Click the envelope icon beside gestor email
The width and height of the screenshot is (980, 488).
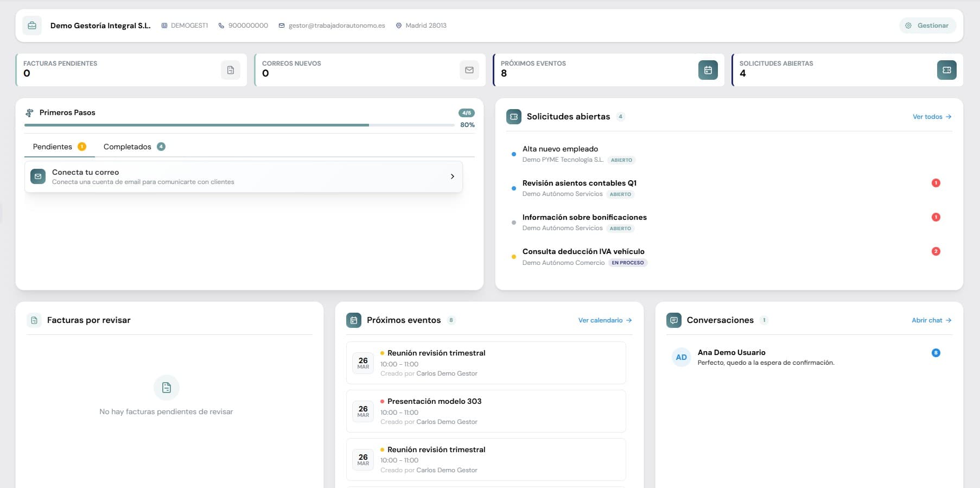tap(282, 26)
